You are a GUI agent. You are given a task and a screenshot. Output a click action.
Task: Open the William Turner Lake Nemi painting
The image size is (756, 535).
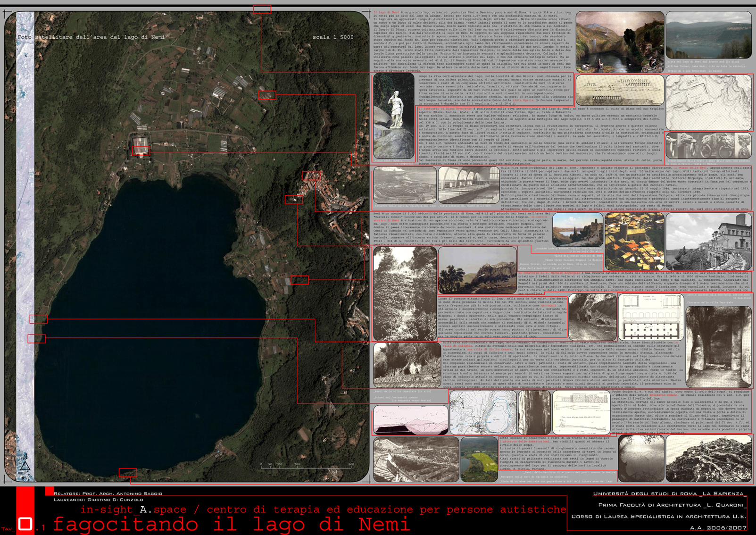pyautogui.click(x=619, y=42)
